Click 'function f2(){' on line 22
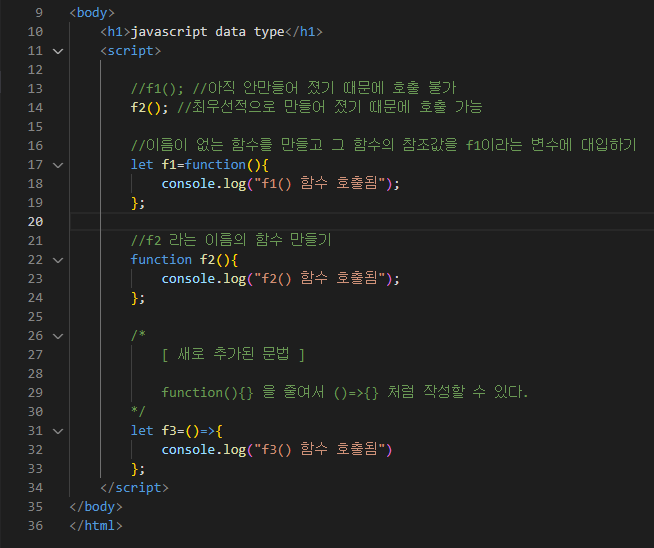Screen dimensions: 654x548 click(x=184, y=260)
